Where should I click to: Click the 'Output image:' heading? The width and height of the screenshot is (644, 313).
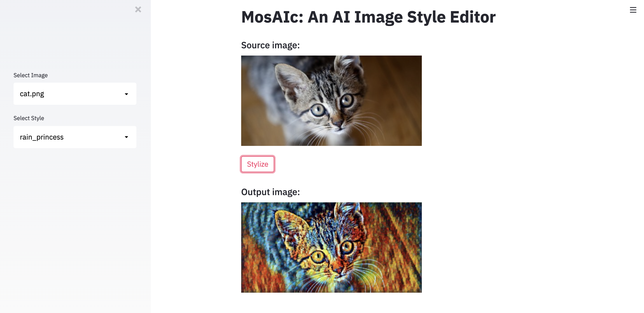270,192
